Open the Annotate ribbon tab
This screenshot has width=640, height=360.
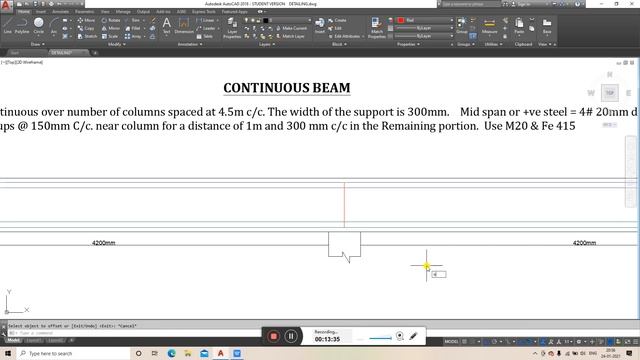pos(60,11)
